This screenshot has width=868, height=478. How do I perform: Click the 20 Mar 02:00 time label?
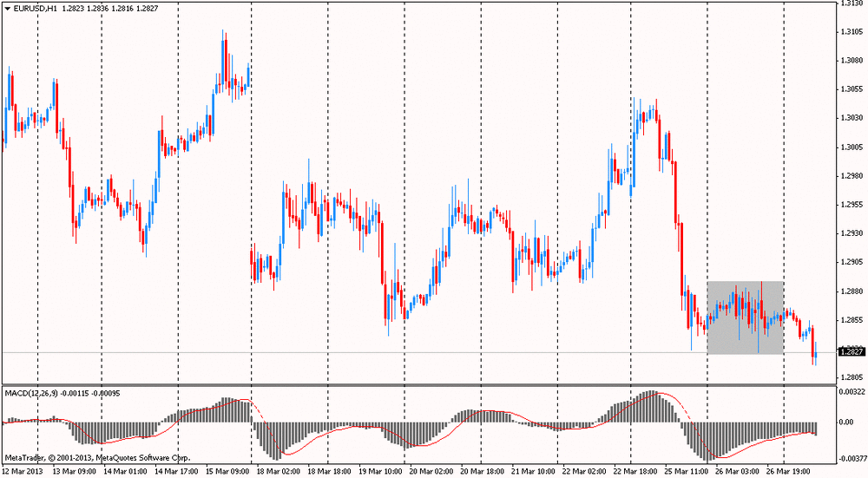pos(431,471)
